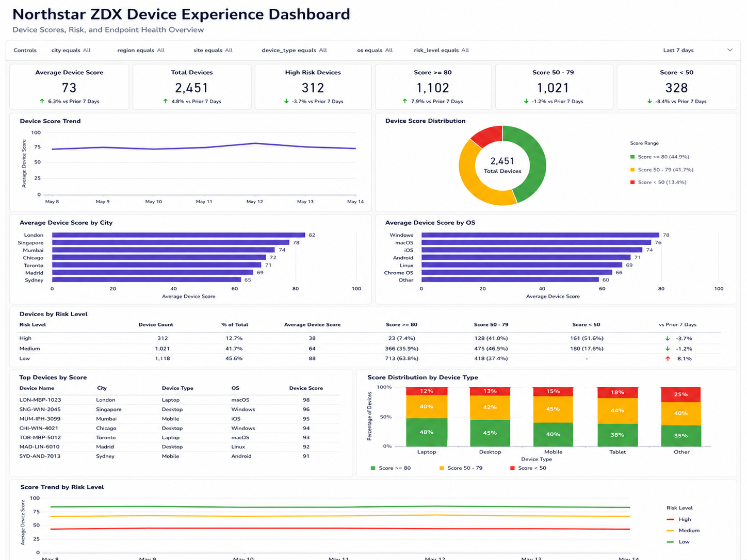Screen dimensions: 747x560
Task: Select the Average Device Score value 73
Action: (x=69, y=88)
